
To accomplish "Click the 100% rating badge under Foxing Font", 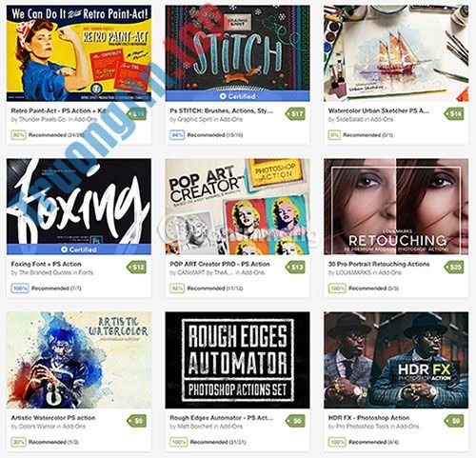I will pos(20,289).
